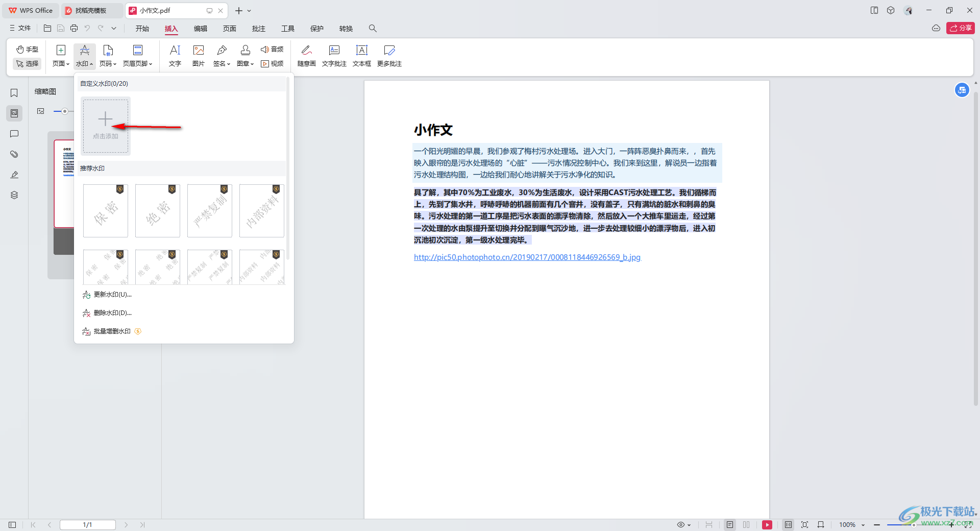Open the Comments panel in left sidebar
This screenshot has height=531, width=980.
pos(14,134)
